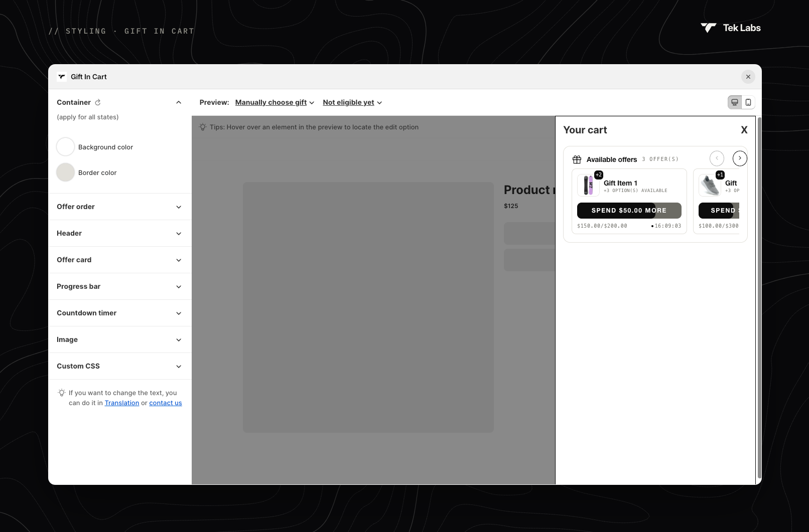The height and width of the screenshot is (532, 809).
Task: Click the Gift Item 1 title
Action: [620, 183]
